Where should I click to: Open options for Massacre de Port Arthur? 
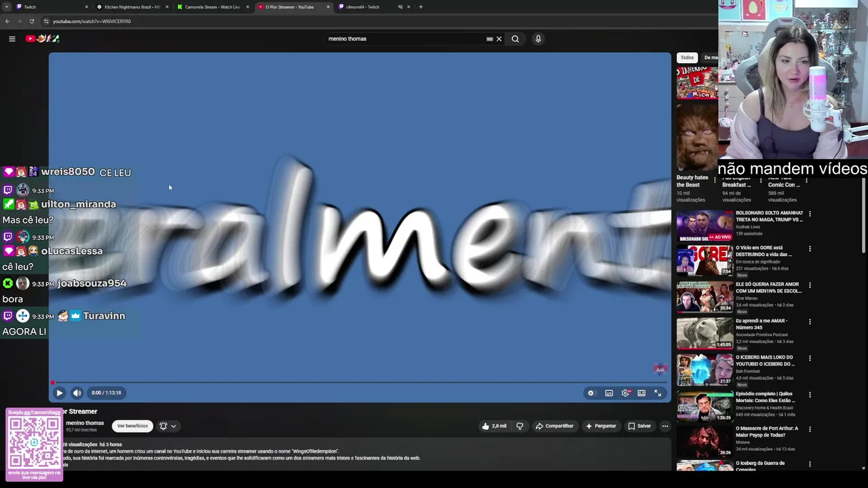(810, 430)
